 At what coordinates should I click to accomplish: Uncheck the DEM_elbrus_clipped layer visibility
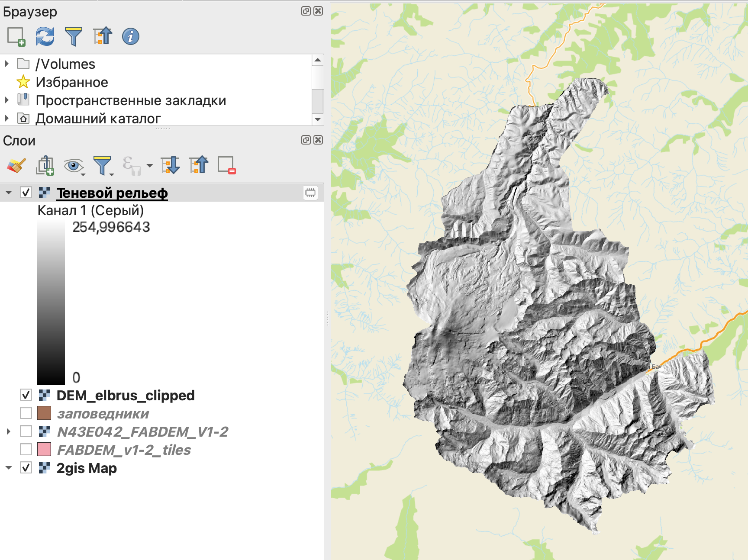[26, 395]
